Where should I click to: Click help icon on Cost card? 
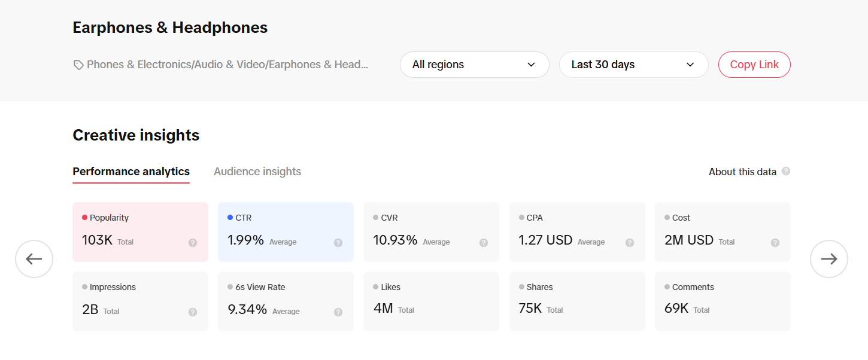775,243
